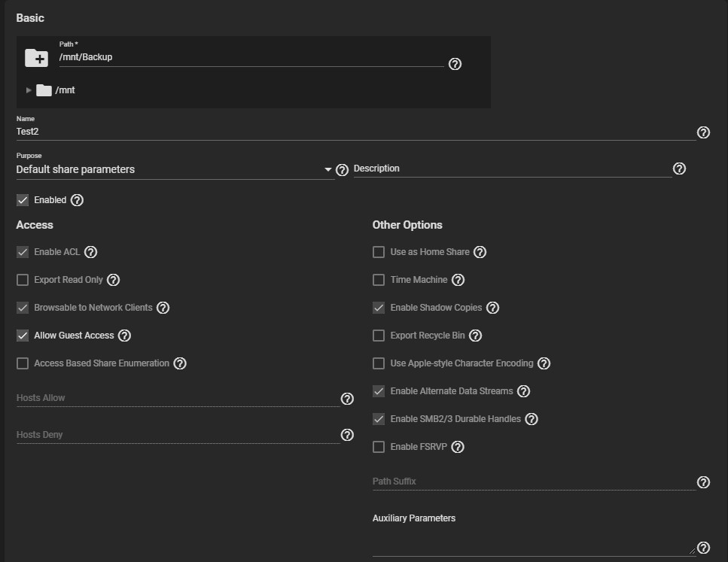This screenshot has width=728, height=562.
Task: Open the Purpose dropdown menu
Action: pyautogui.click(x=175, y=169)
